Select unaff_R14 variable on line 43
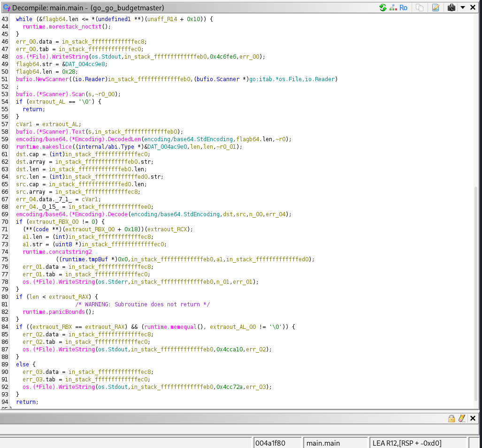The width and height of the screenshot is (482, 448). pyautogui.click(x=162, y=19)
